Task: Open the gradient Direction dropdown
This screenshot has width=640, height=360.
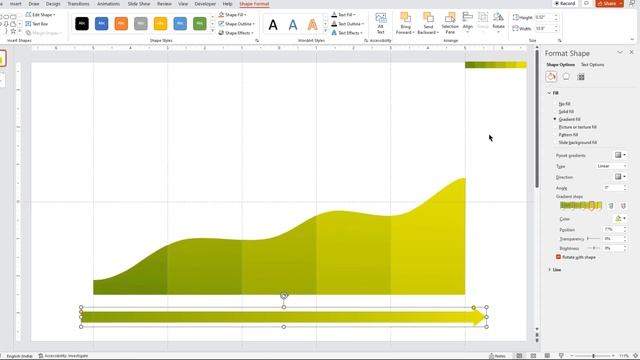Action: [620, 177]
